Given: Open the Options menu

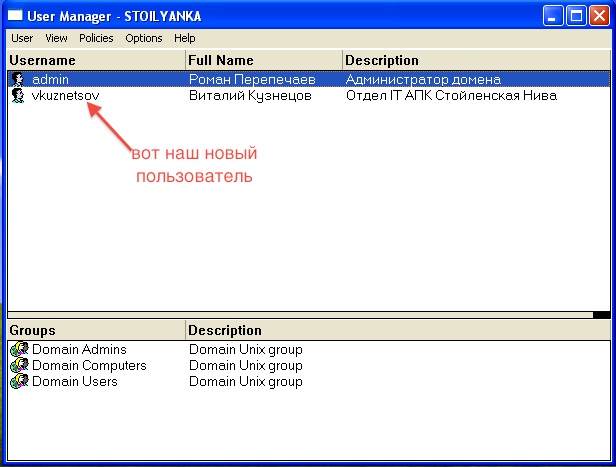Looking at the screenshot, I should (x=144, y=38).
